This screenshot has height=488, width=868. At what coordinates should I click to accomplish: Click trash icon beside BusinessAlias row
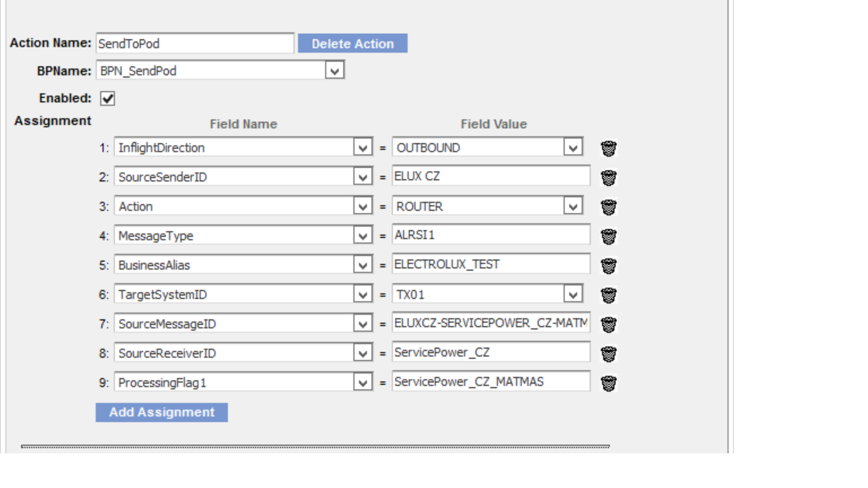(609, 266)
